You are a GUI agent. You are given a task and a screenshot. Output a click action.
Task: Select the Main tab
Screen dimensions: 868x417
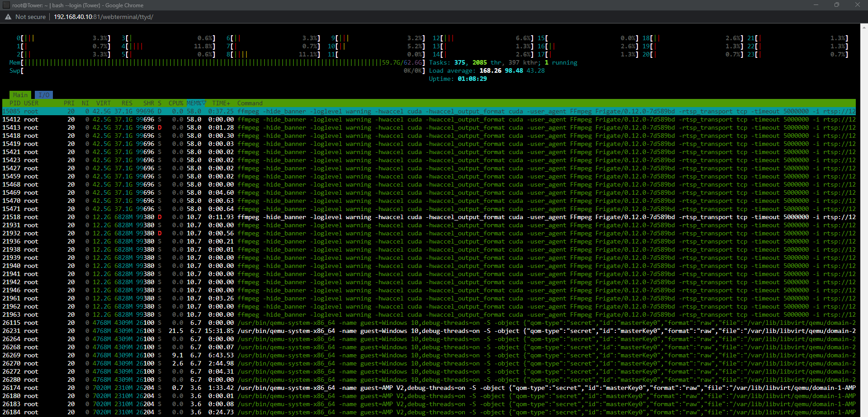[20, 95]
